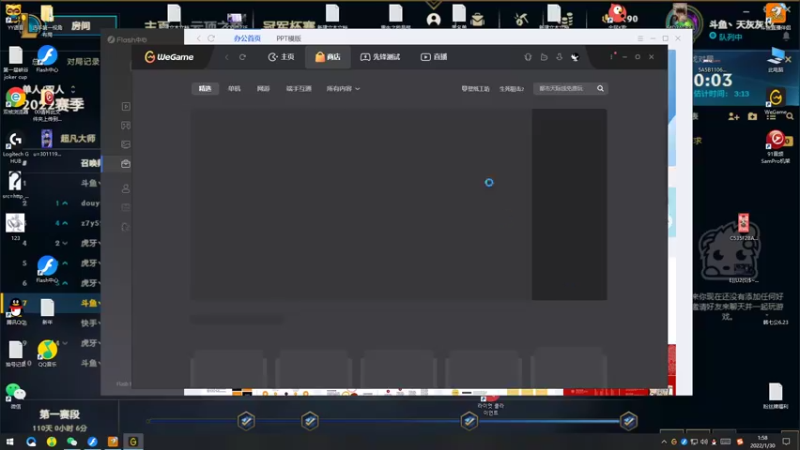Viewport: 800px width, 450px height.
Task: Click the refresh icon in the rear white window
Action: (211, 38)
